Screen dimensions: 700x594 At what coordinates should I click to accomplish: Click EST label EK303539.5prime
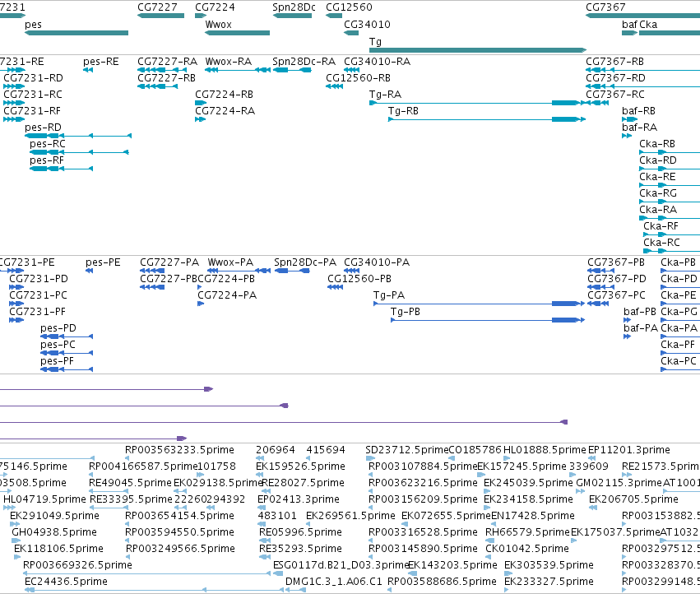(549, 565)
